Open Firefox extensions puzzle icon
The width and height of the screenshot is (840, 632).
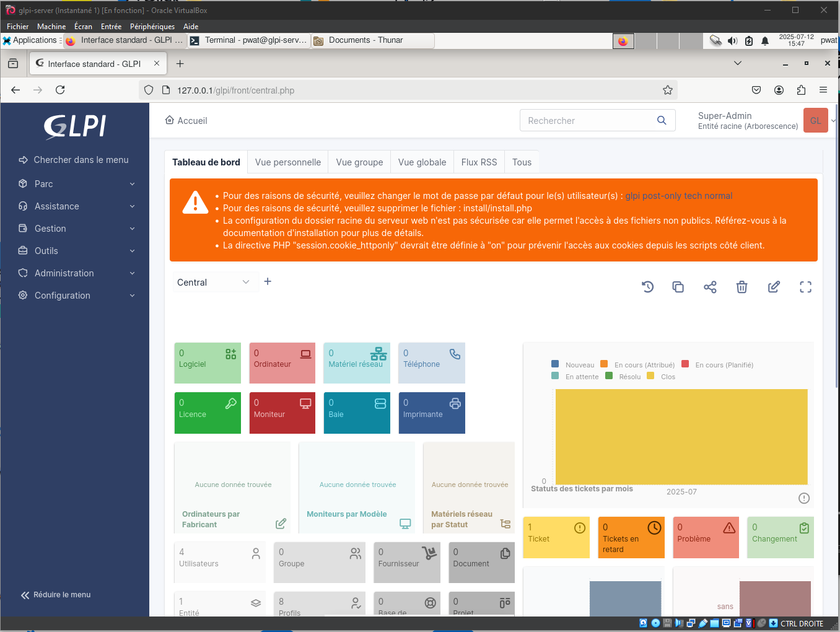click(x=801, y=90)
